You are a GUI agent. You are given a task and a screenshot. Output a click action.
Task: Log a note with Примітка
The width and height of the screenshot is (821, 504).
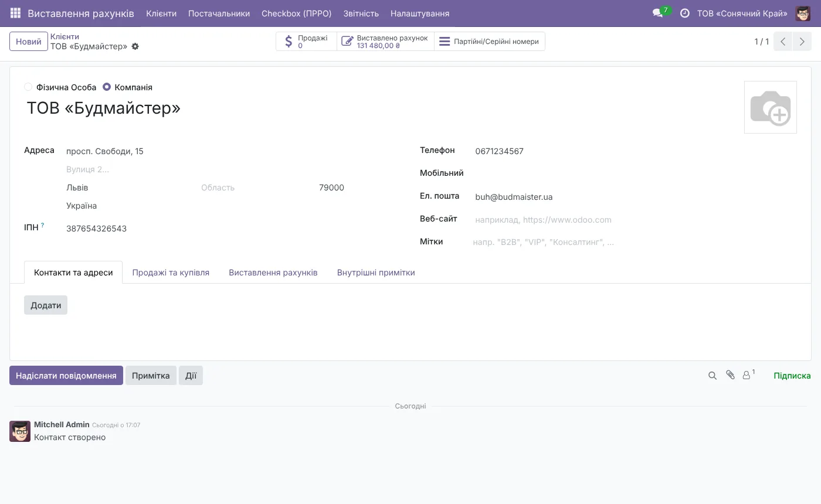(151, 376)
